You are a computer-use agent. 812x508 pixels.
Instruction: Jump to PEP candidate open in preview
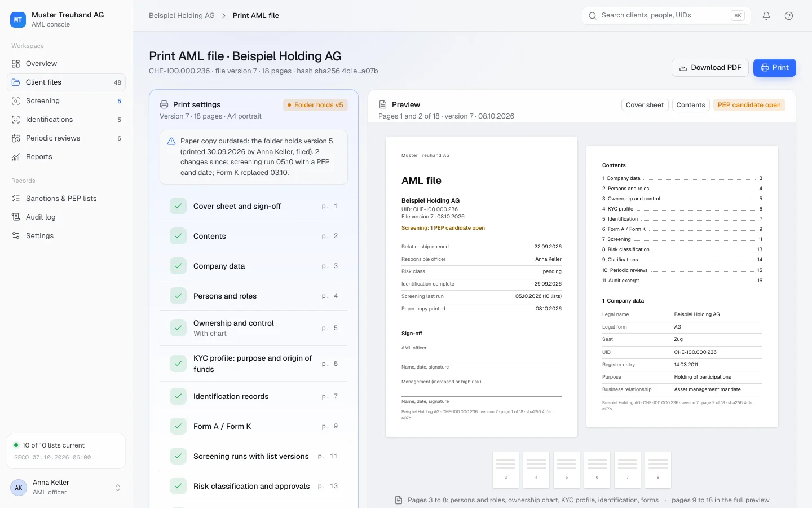[749, 105]
